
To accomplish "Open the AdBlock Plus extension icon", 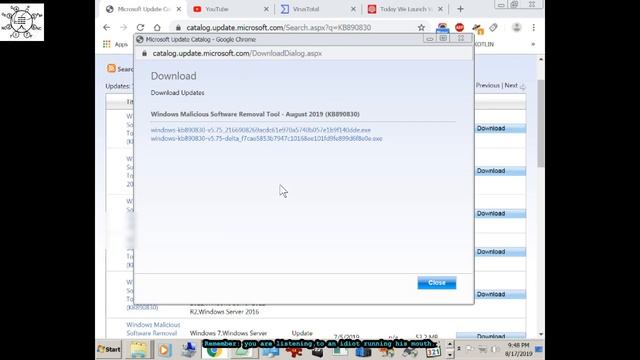I will 459,27.
